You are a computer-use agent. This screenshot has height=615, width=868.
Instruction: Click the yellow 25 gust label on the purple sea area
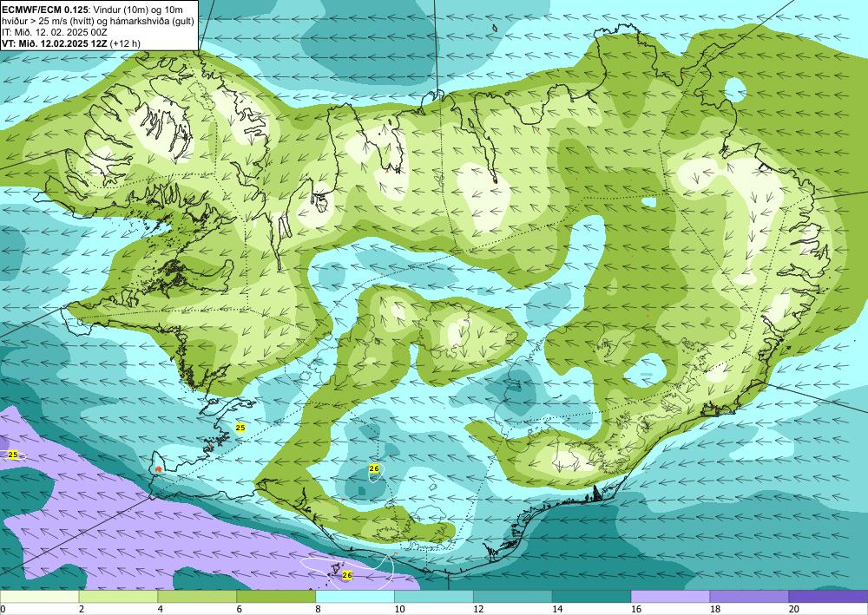13,455
